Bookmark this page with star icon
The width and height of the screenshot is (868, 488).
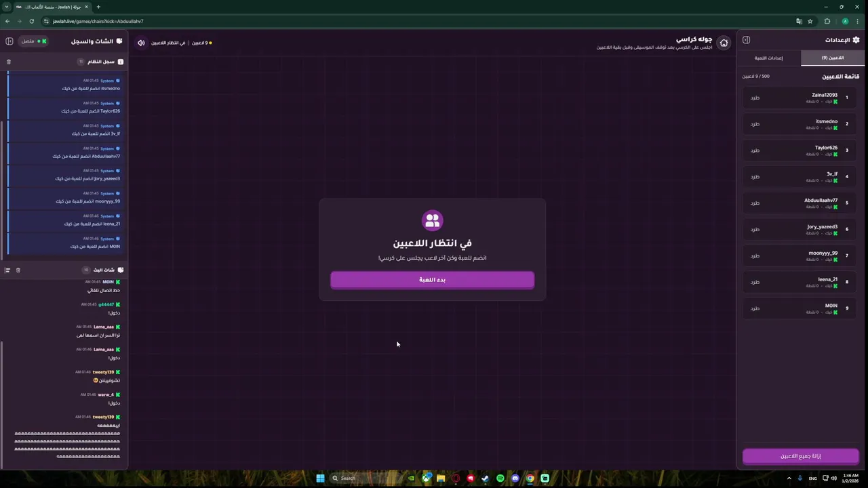pyautogui.click(x=810, y=21)
